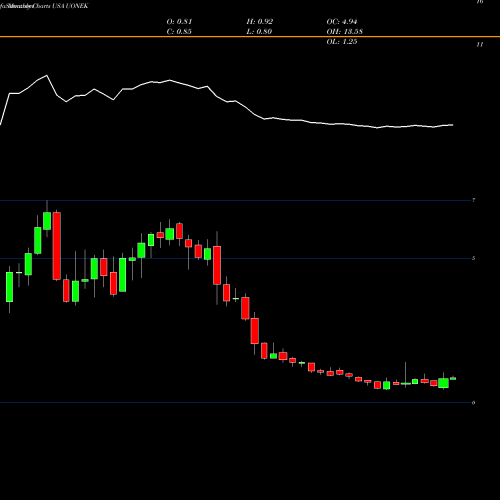Screen dimensions: 500x500
Task: Select the 'OH: 13.58' reading
Action: coord(345,32)
